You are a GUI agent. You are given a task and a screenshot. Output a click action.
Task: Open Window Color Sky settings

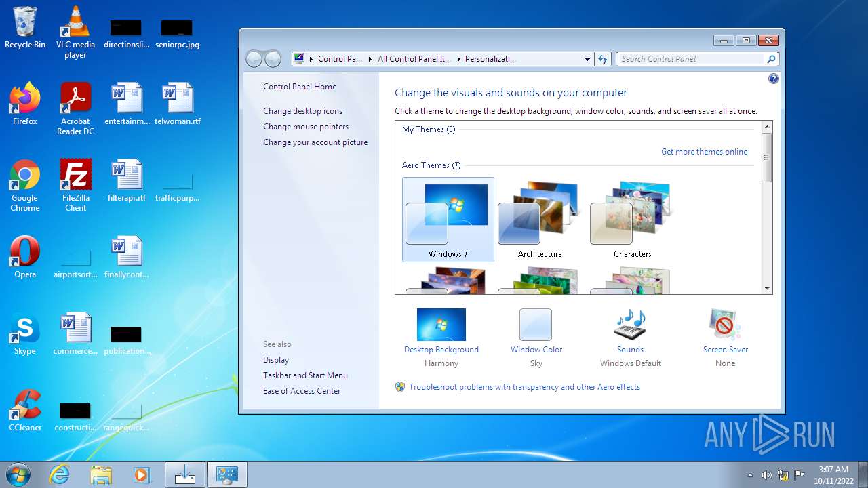coord(536,337)
